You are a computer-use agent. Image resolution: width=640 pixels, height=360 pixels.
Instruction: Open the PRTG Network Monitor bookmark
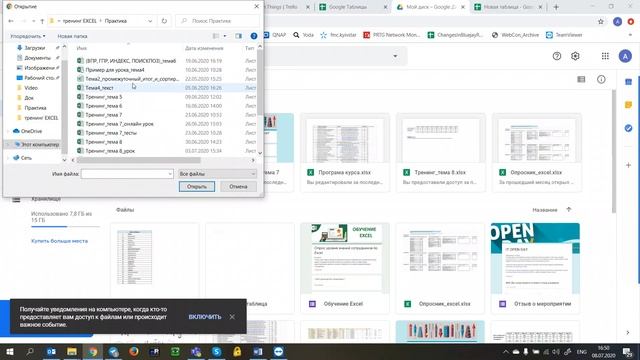(391, 35)
